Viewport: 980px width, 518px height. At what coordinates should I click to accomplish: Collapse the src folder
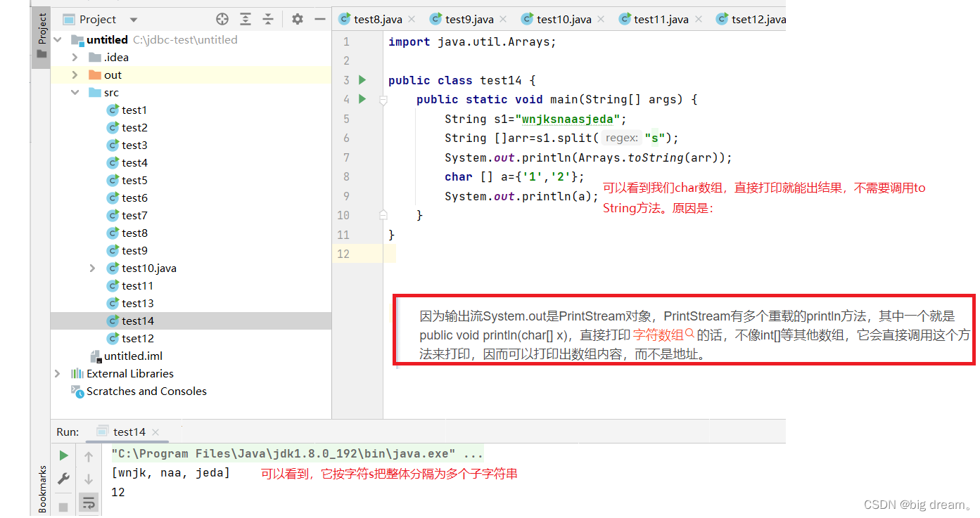75,93
